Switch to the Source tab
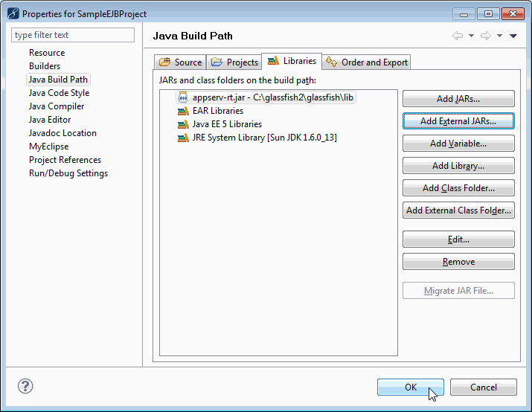Screen dimensions: 532x412 (x=180, y=62)
